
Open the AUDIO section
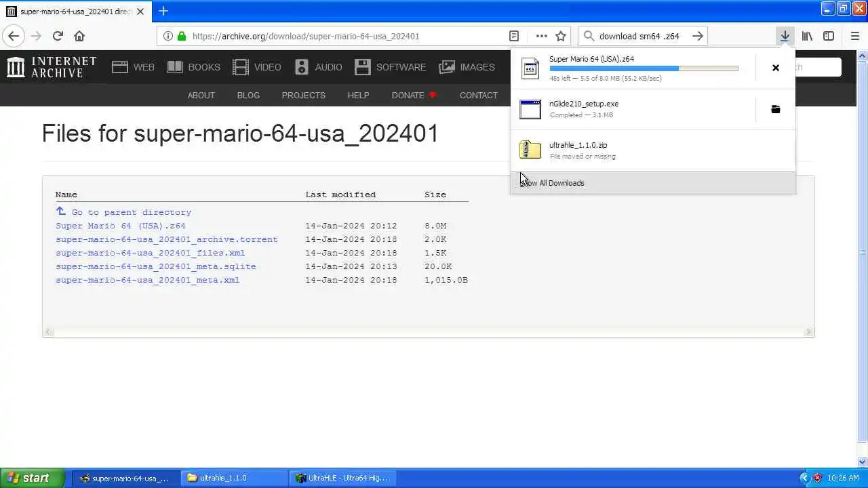click(318, 67)
